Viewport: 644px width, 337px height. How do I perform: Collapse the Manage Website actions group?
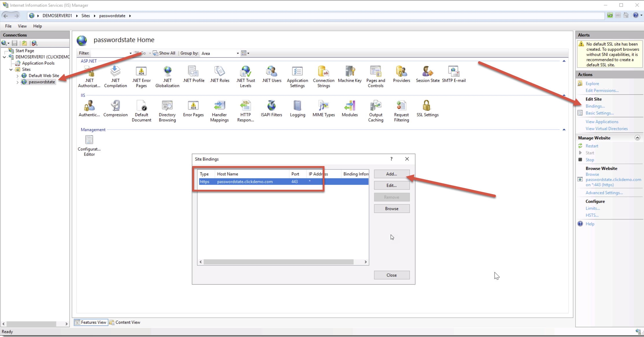(x=637, y=138)
